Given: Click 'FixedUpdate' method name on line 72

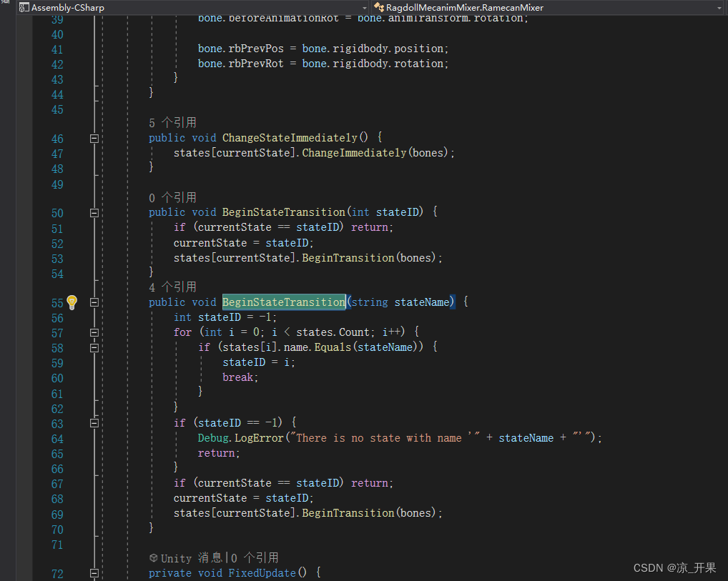Looking at the screenshot, I should [x=262, y=573].
